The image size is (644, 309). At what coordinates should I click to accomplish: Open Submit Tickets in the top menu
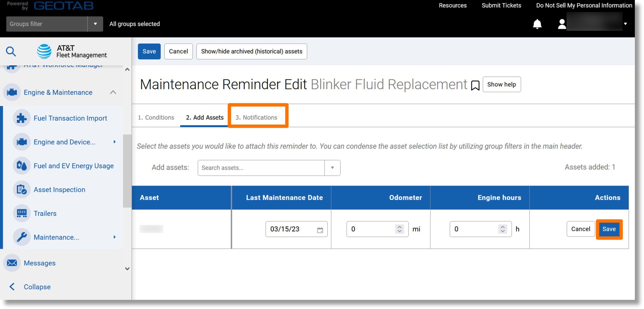click(501, 5)
